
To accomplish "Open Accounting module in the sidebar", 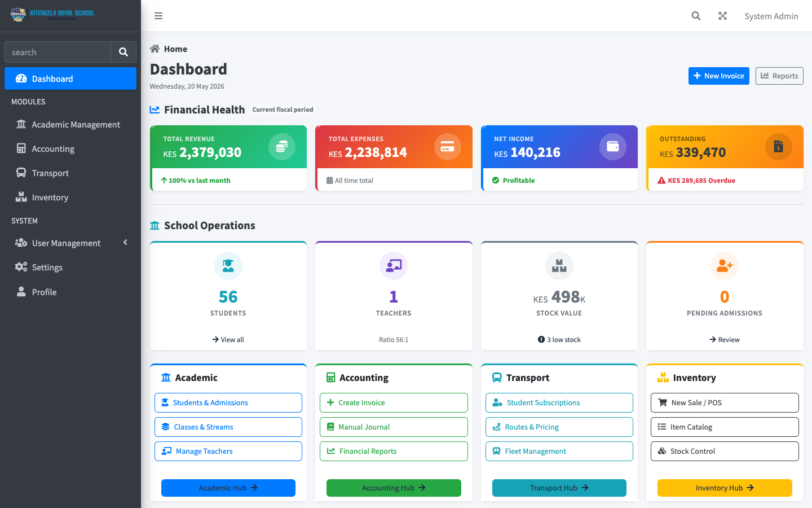I will [70, 148].
